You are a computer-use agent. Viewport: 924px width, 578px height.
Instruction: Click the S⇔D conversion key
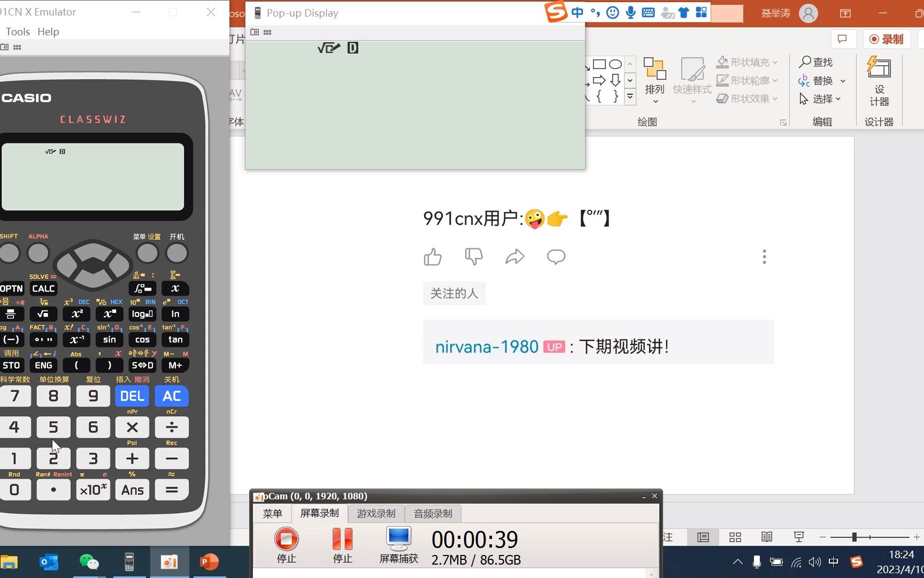[142, 365]
